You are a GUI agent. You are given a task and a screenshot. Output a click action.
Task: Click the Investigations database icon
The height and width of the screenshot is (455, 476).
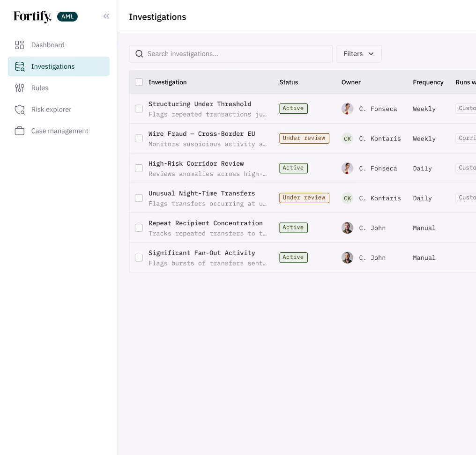click(20, 66)
